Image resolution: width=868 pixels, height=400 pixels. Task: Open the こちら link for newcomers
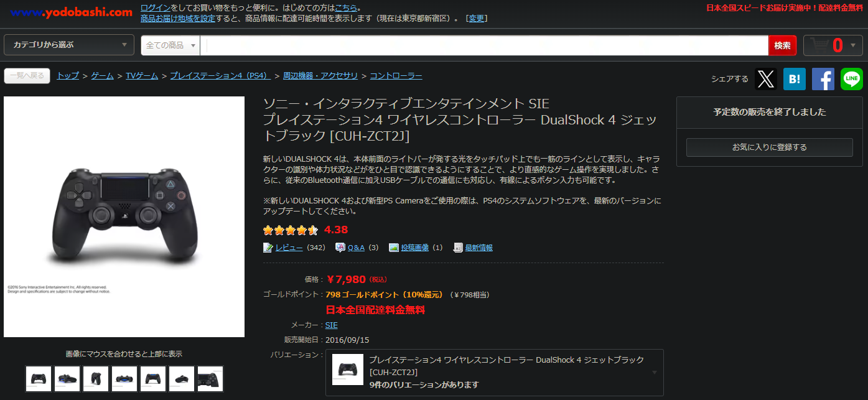(x=346, y=7)
